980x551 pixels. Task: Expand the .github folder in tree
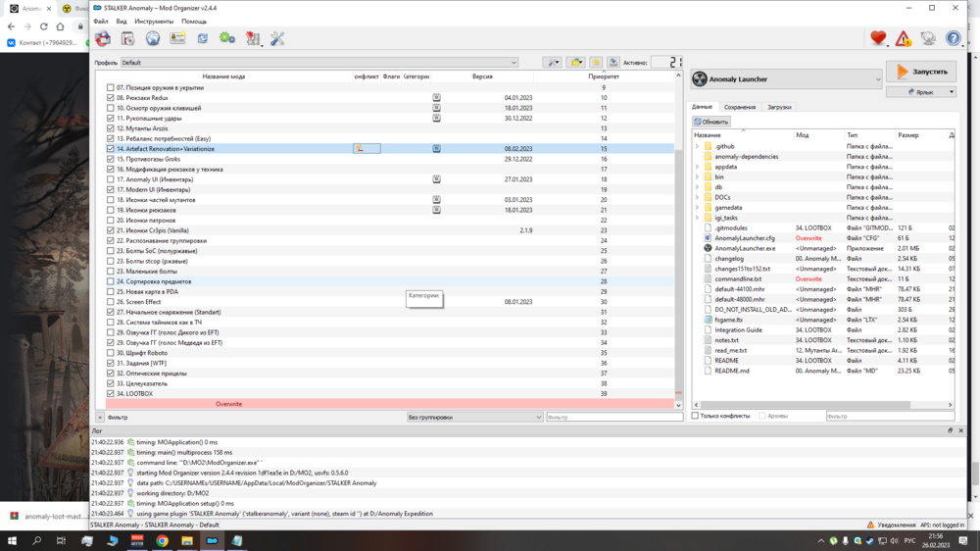click(698, 146)
